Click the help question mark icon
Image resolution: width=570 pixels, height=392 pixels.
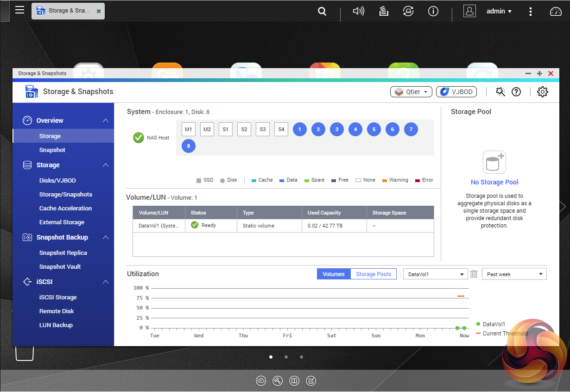point(516,92)
